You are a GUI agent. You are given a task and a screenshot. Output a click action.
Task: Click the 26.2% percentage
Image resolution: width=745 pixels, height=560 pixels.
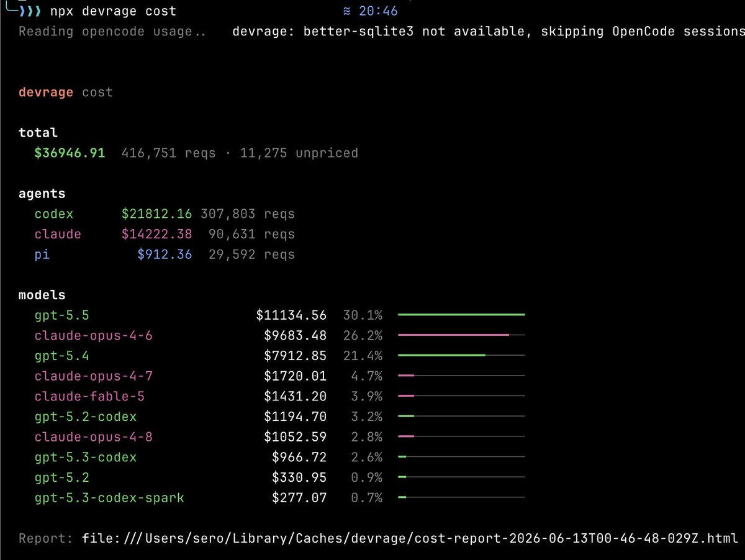(x=363, y=336)
